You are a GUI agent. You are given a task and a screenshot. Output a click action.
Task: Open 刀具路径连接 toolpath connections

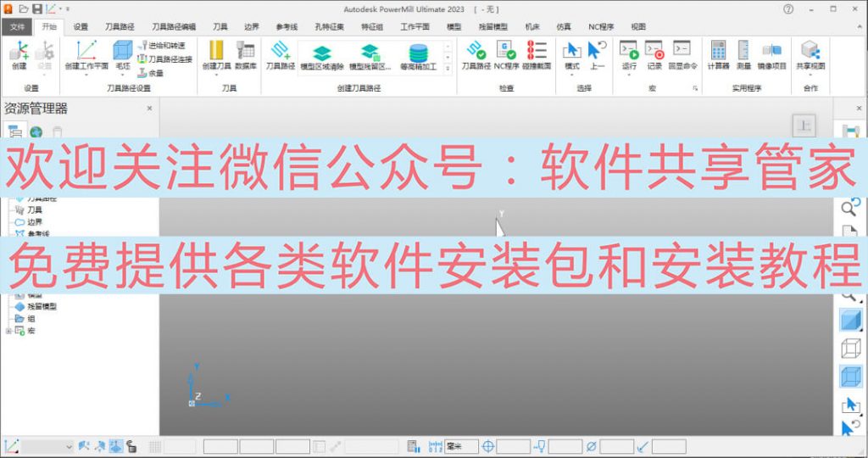[165, 59]
